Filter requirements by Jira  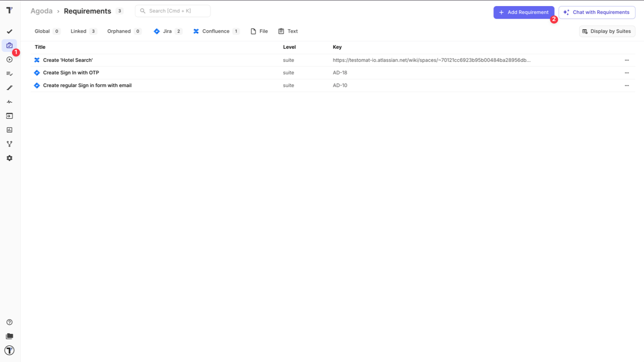pyautogui.click(x=167, y=31)
